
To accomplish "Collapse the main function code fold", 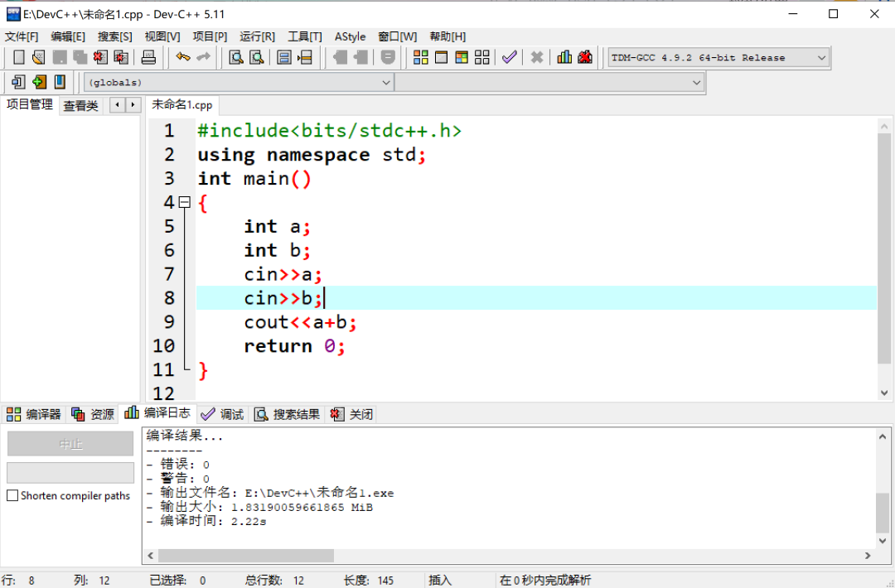I will (x=184, y=202).
